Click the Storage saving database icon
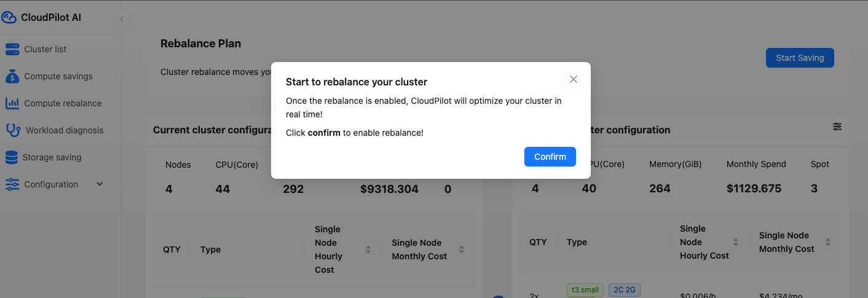Viewport: 868px width, 298px height. coord(12,157)
